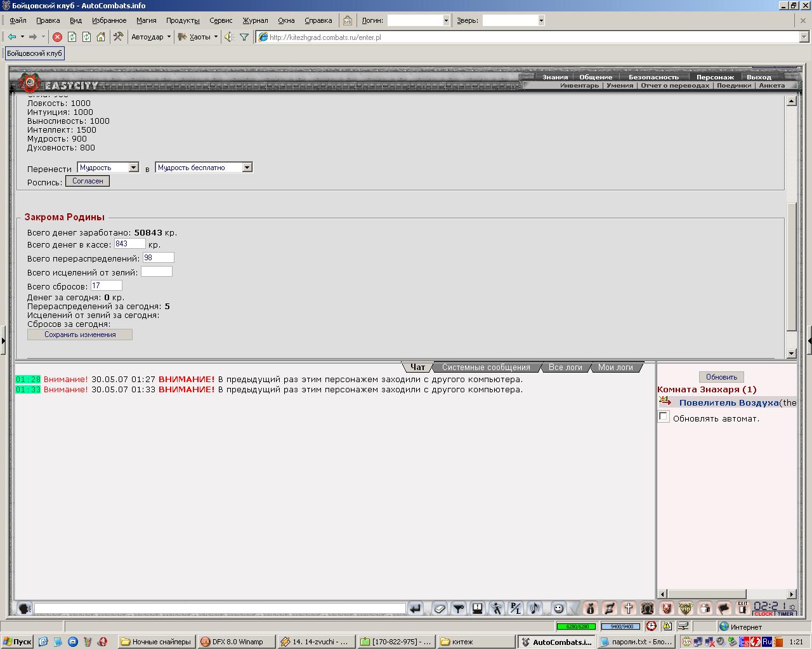Screen dimensions: 812x650
Task: Open the crossed hammers tools icon
Action: [118, 37]
